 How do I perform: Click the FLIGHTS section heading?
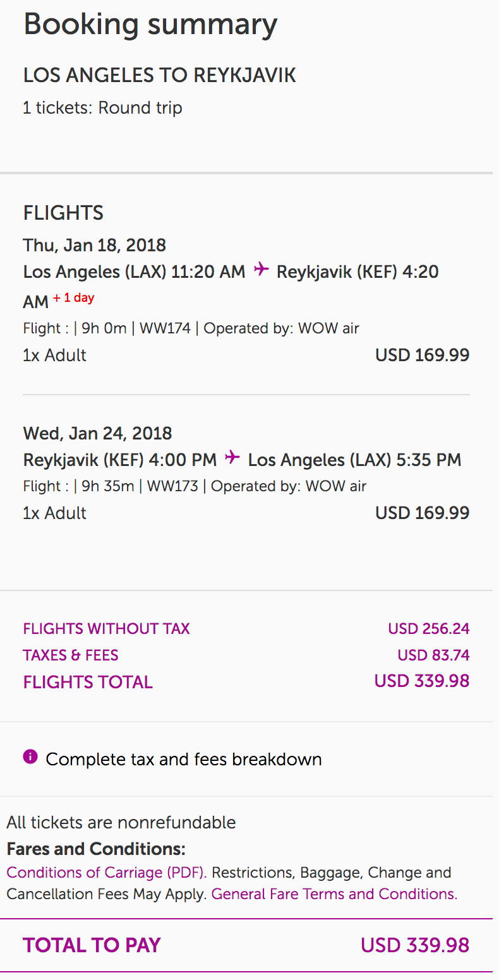click(x=63, y=213)
